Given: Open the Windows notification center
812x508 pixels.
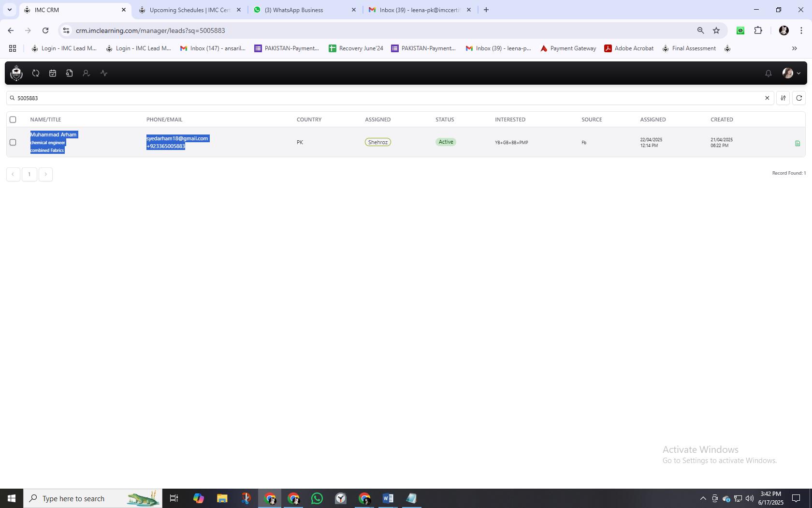Looking at the screenshot, I should (x=796, y=498).
